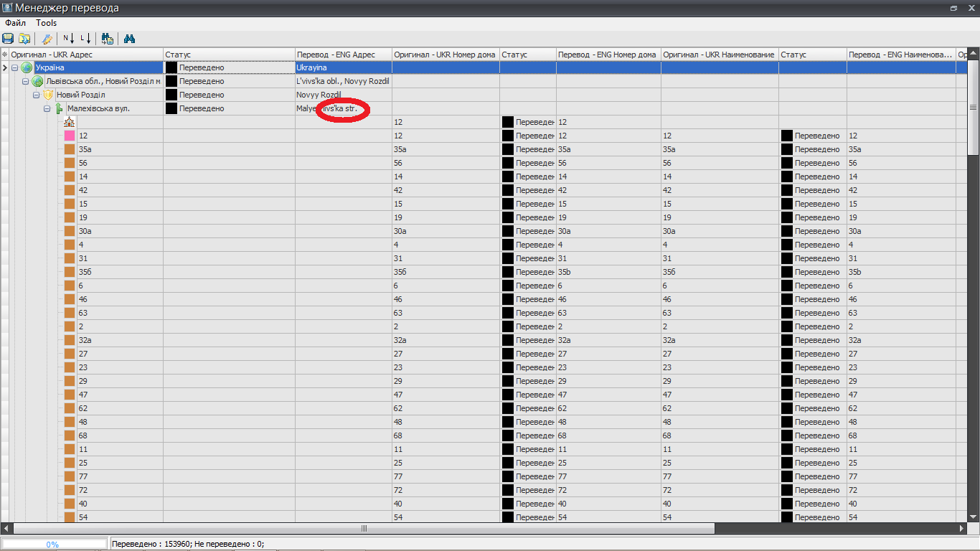Click the church building icon in tree

(70, 122)
